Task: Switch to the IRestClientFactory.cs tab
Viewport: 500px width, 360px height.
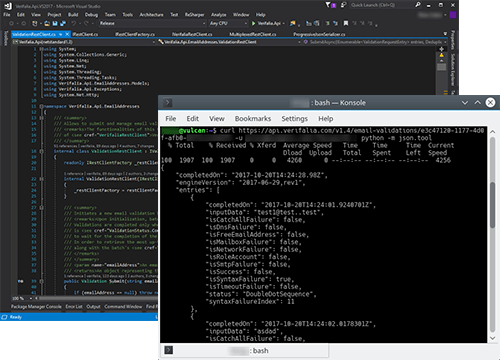Action: (x=135, y=34)
